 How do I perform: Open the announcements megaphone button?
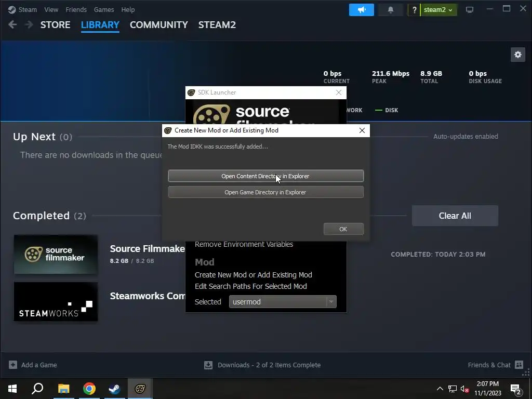pos(362,10)
